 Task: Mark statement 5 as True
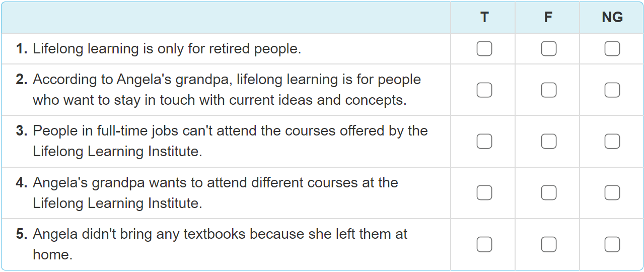pyautogui.click(x=484, y=244)
